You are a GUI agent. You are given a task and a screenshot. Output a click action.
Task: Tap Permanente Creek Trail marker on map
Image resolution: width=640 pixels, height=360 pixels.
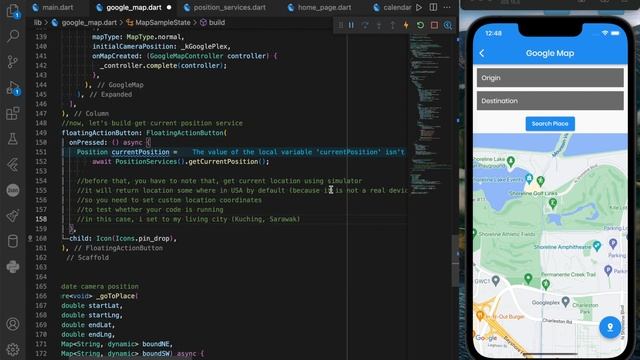point(546,284)
